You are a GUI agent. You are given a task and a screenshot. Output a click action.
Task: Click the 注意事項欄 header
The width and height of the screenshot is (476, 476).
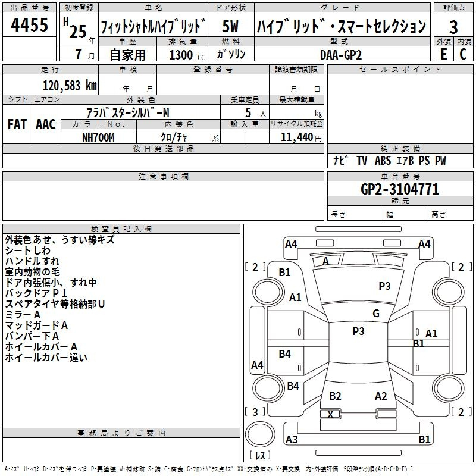pyautogui.click(x=163, y=177)
